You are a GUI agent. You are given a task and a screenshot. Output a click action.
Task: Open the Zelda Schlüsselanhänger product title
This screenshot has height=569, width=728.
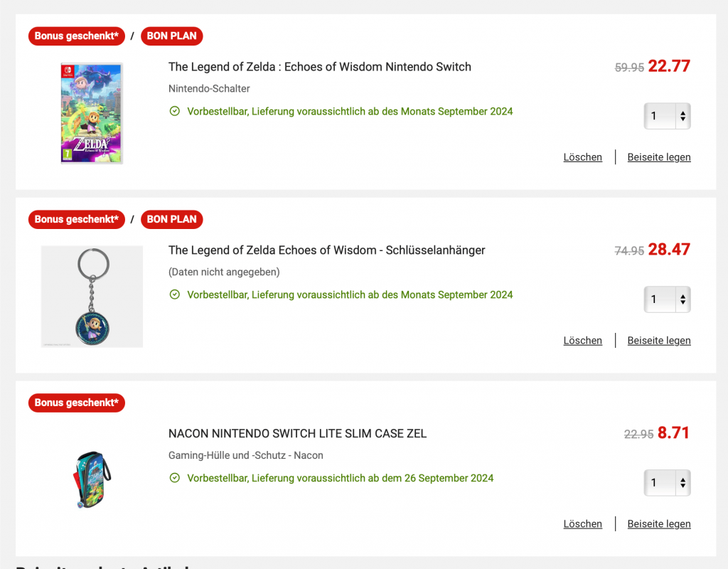click(x=326, y=250)
